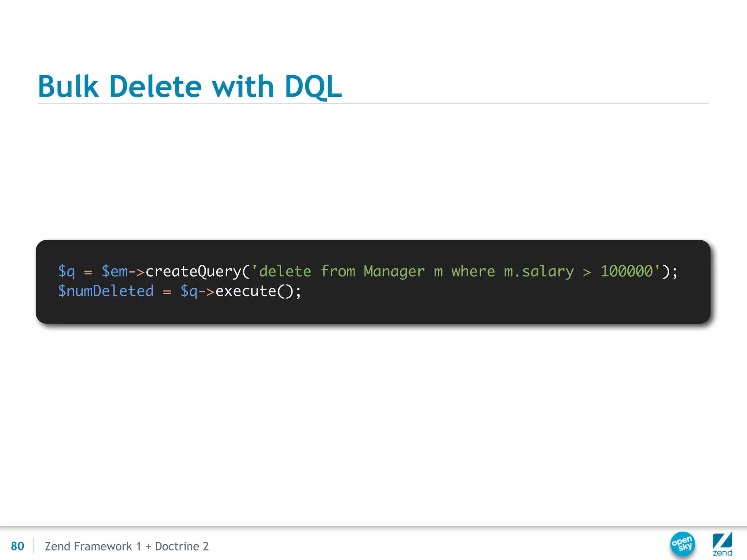
Task: Click the code line containing createQuery
Action: pos(368,272)
